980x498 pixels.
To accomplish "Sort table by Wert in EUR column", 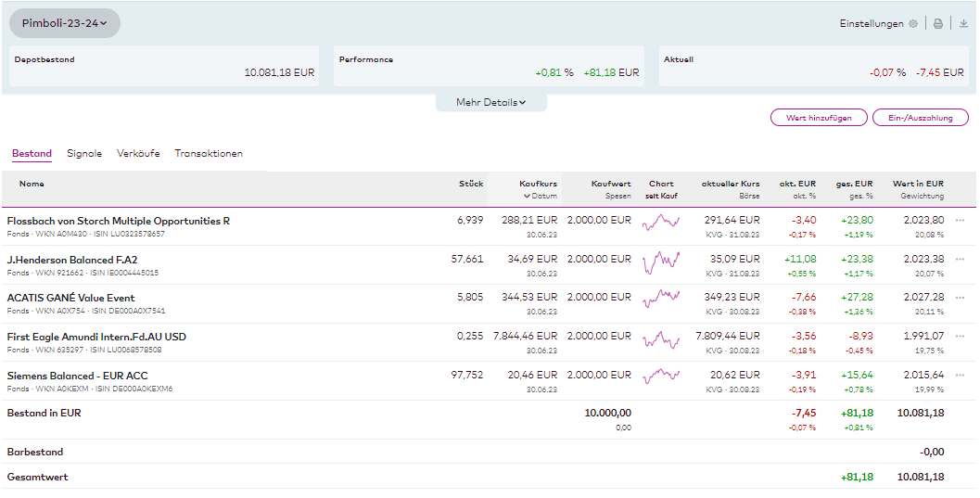I will 918,184.
